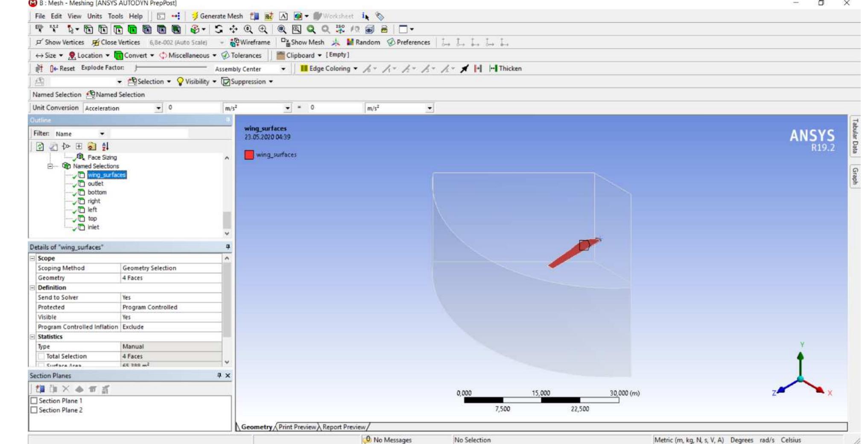868x444 pixels.
Task: Click the Tolerances button
Action: click(x=241, y=55)
